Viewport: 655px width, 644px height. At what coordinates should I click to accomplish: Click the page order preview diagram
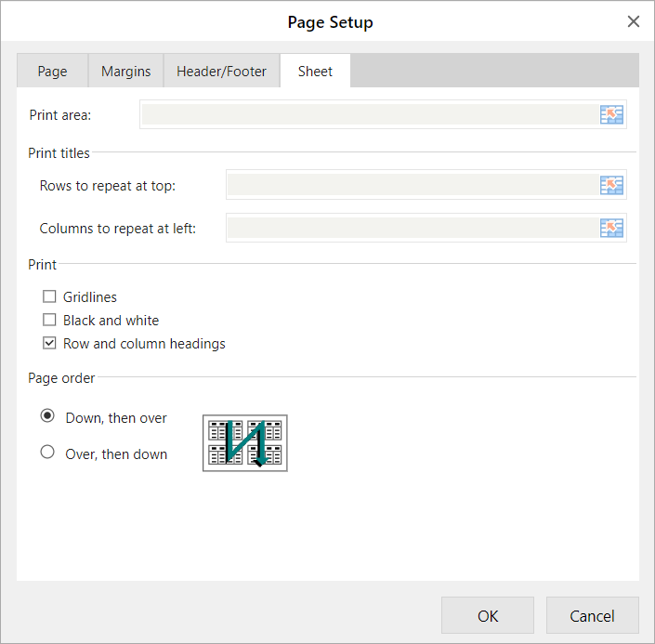click(x=245, y=443)
